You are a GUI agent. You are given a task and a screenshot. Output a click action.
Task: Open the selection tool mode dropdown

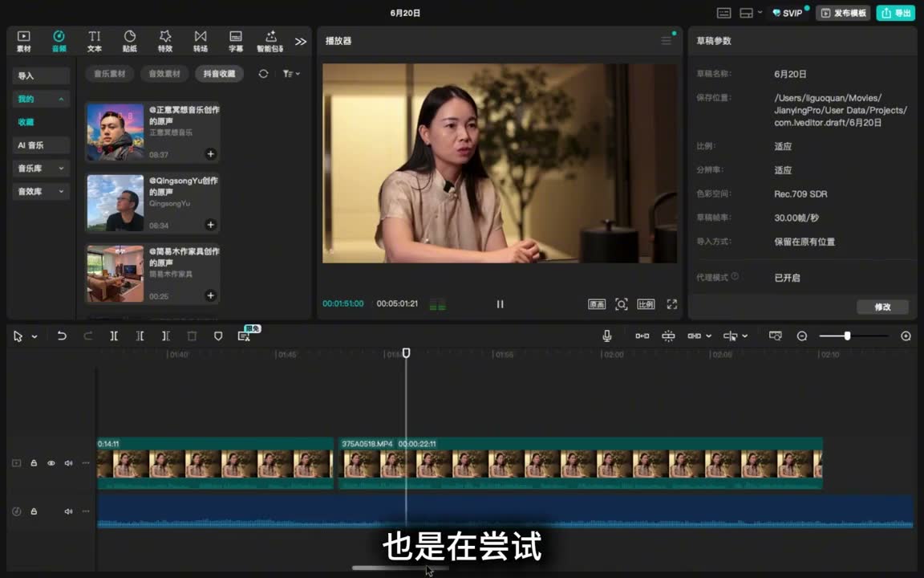click(x=34, y=337)
